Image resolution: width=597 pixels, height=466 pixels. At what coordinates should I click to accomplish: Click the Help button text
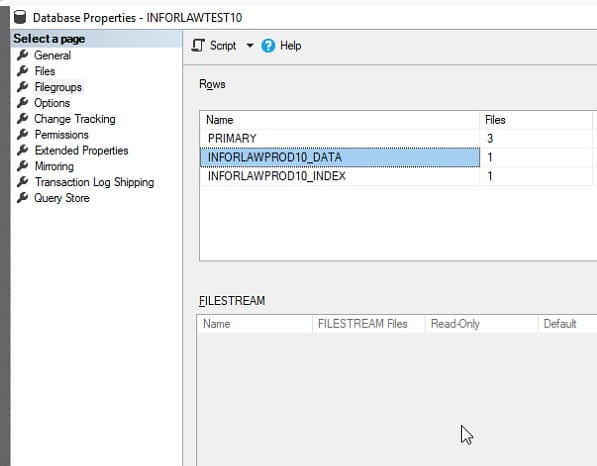(x=291, y=46)
